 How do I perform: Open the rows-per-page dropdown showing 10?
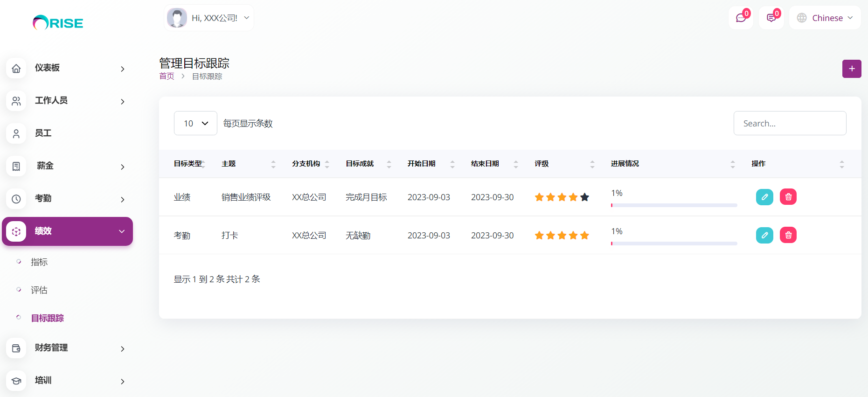[x=195, y=123]
